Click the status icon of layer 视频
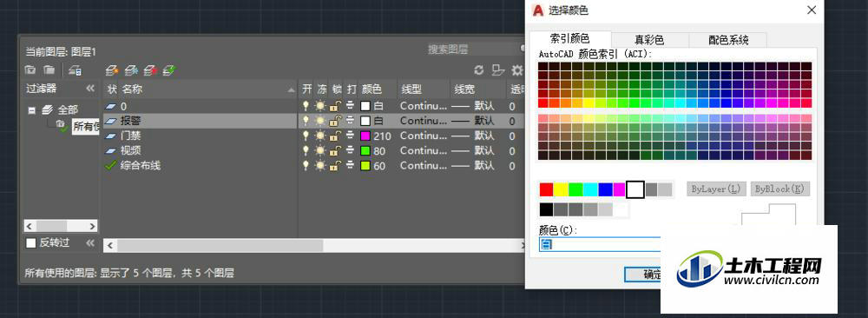Viewport: 868px width, 318px height. coord(112,150)
